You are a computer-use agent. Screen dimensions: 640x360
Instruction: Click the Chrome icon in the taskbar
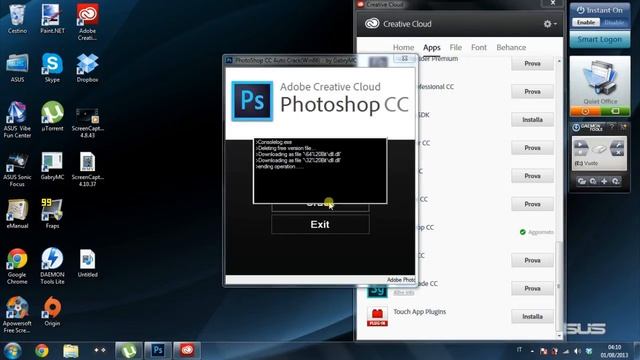tap(42, 351)
